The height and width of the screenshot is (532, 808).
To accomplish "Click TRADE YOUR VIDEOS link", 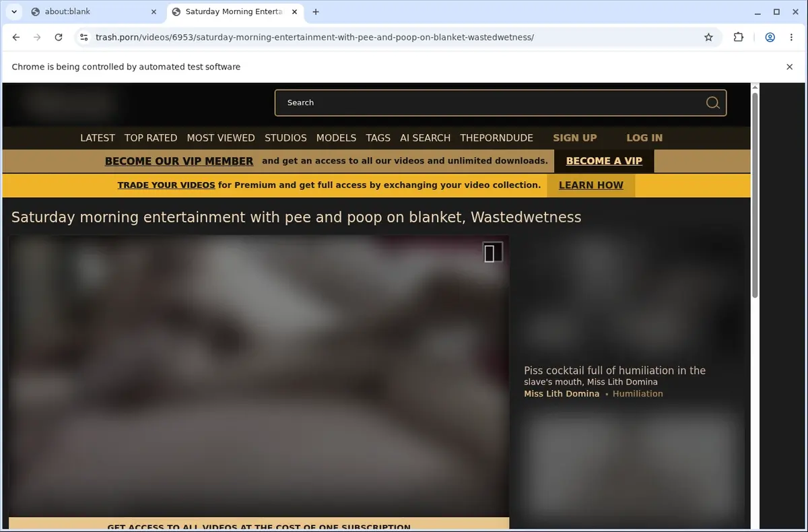I will point(166,185).
